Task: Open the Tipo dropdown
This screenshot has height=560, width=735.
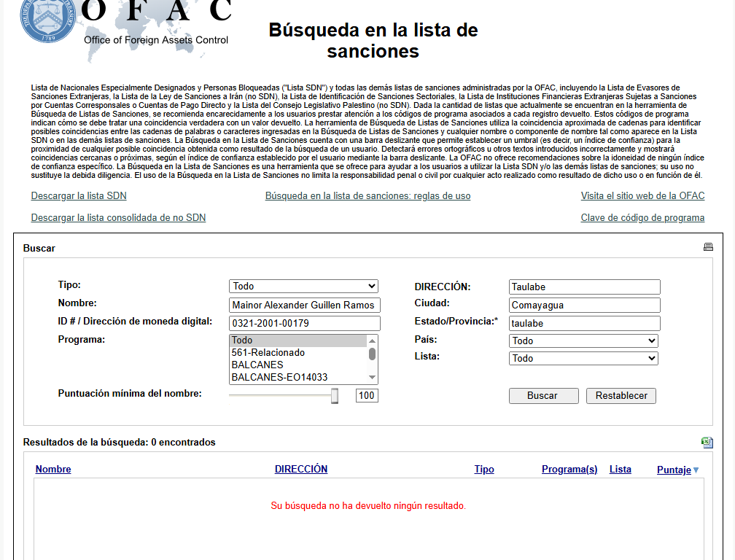Action: tap(303, 287)
